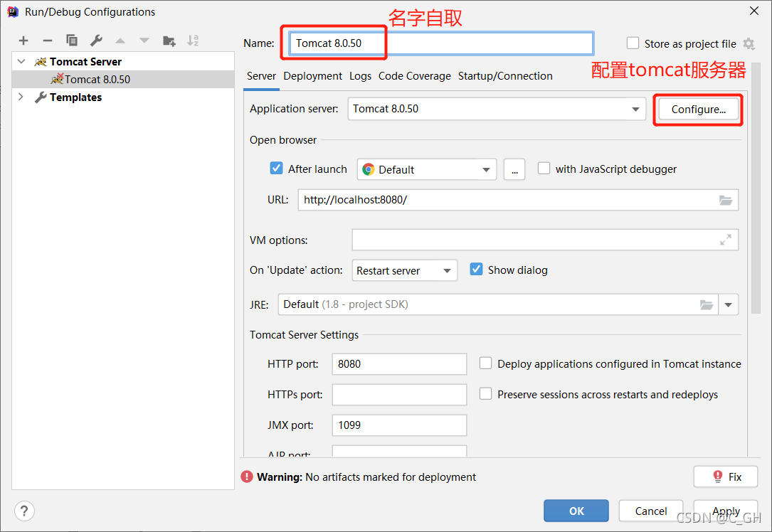Expand the Templates tree node
Viewport: 772px width, 532px height.
[x=21, y=97]
